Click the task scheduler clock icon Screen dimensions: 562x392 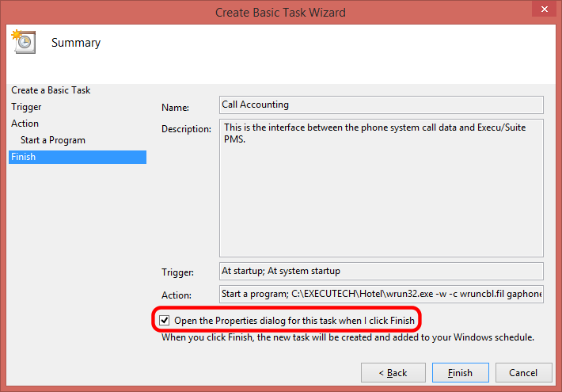point(24,42)
